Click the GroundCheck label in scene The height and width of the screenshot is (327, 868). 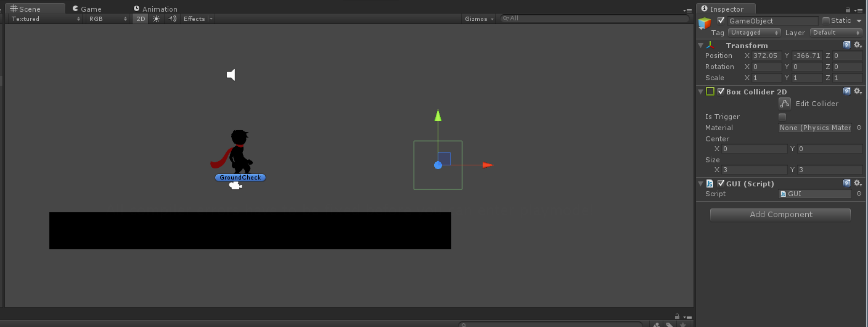(240, 178)
